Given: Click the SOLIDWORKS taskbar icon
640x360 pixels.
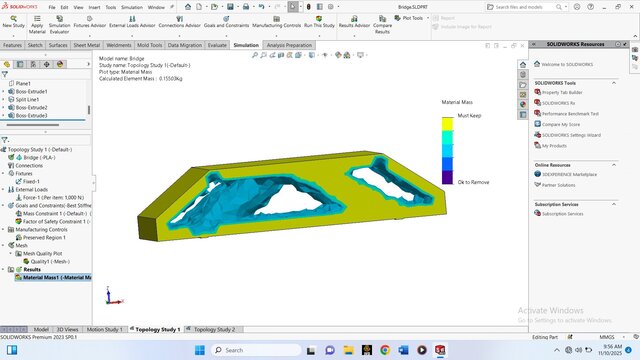Looking at the screenshot, I should tap(440, 350).
